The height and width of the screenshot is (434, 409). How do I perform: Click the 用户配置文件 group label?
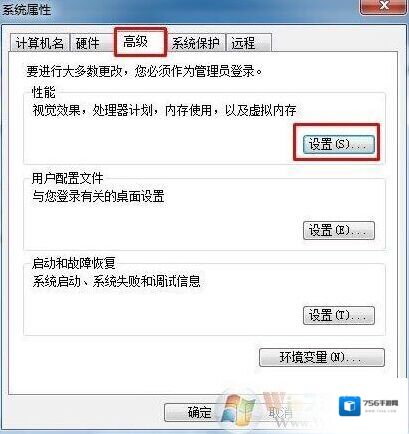[x=68, y=178]
